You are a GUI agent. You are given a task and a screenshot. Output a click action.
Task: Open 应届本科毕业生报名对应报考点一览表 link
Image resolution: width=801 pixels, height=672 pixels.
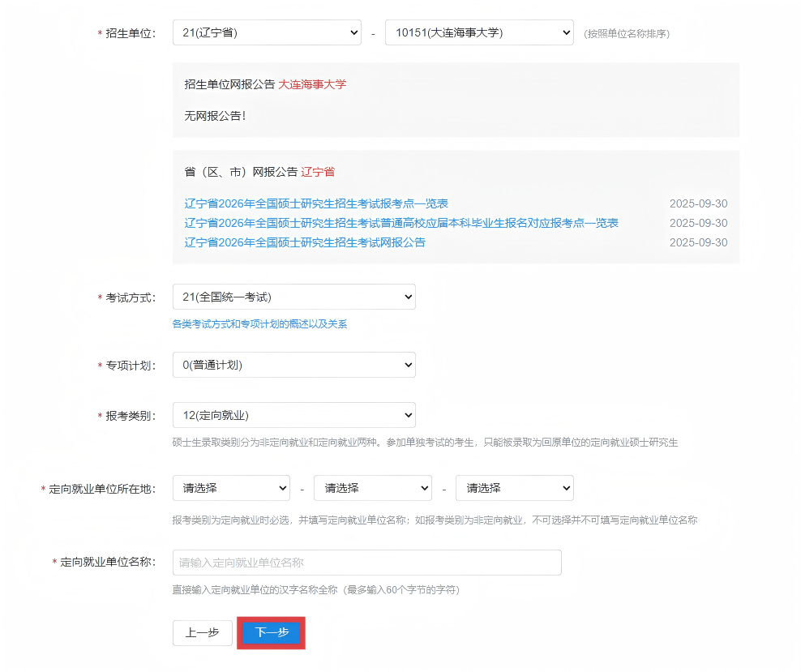401,223
